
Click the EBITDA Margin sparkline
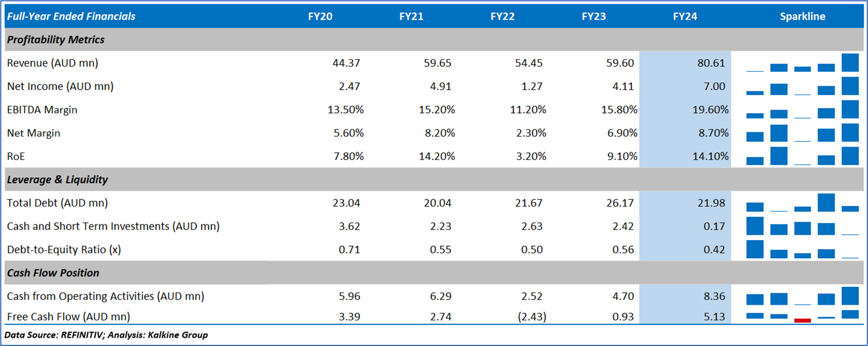pyautogui.click(x=802, y=110)
